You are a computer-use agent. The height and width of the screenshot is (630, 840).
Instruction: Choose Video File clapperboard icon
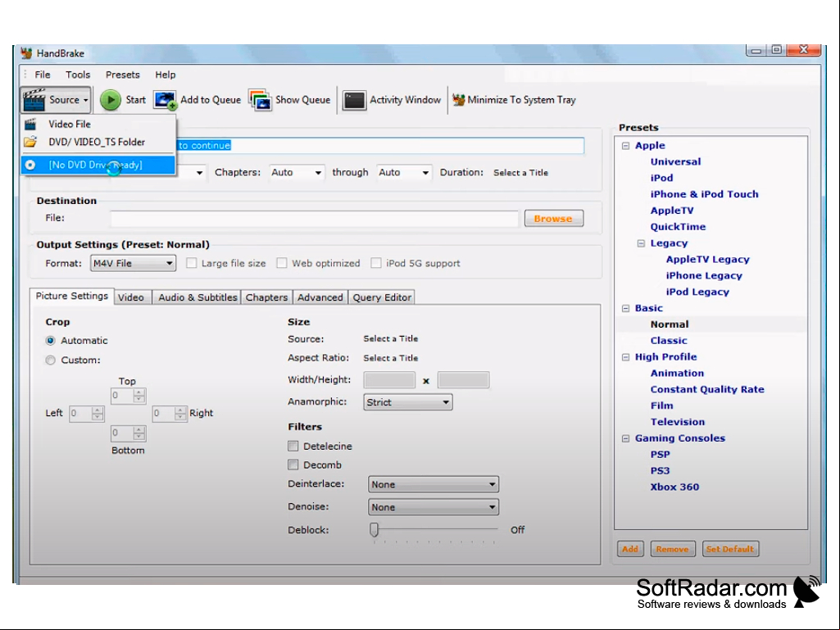pyautogui.click(x=30, y=125)
